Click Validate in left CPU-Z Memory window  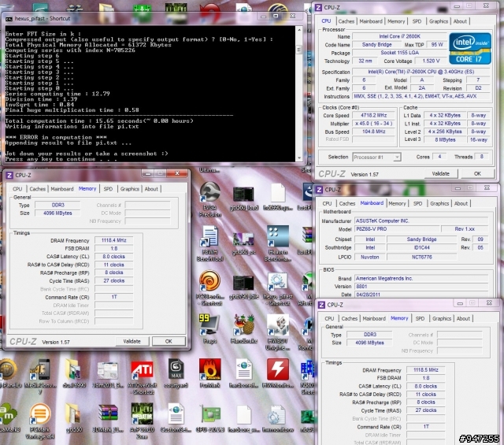pyautogui.click(x=132, y=341)
